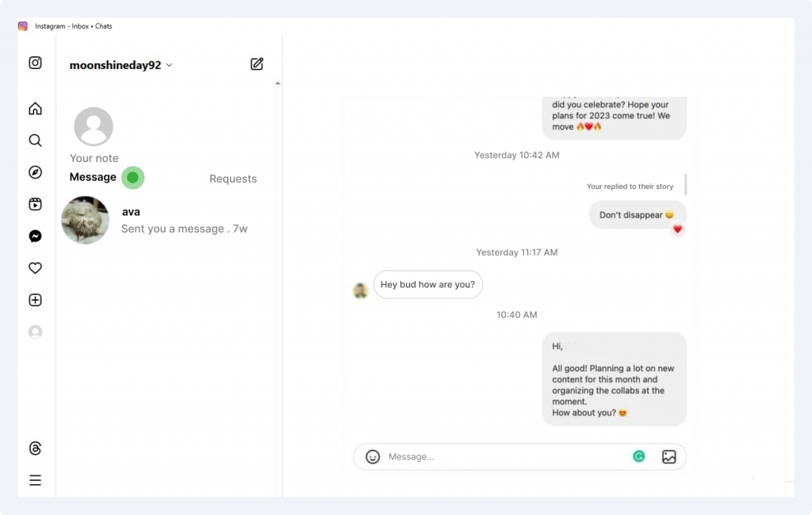Open Notifications heart icon
The width and height of the screenshot is (812, 515).
(x=35, y=268)
